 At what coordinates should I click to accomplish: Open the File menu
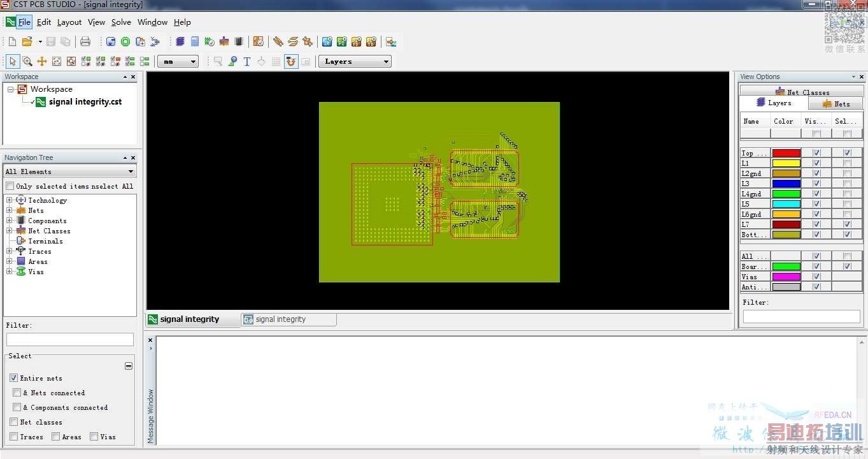coord(24,22)
